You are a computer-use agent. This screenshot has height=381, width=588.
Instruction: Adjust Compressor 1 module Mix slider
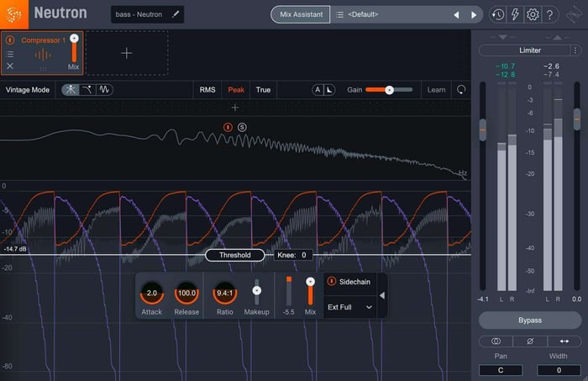74,50
